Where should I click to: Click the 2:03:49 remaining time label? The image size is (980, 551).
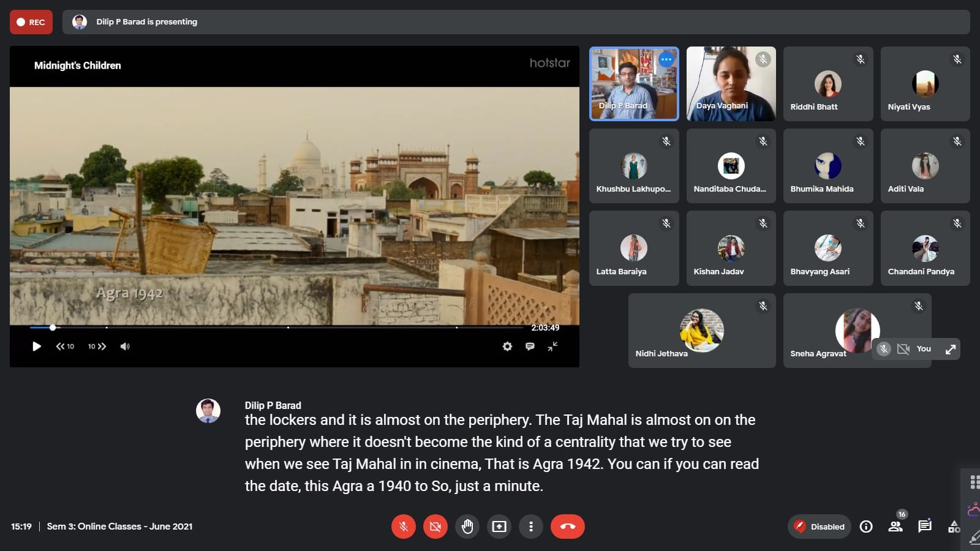[545, 328]
